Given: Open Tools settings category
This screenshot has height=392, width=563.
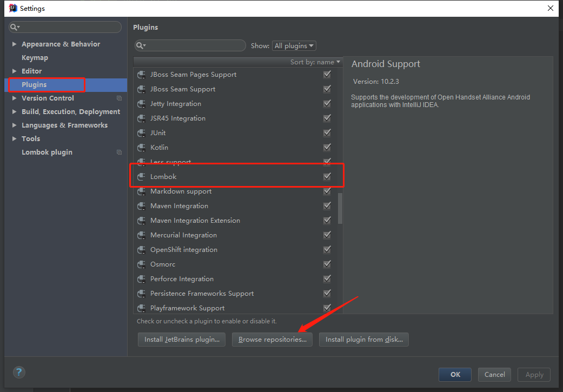Looking at the screenshot, I should (x=31, y=138).
